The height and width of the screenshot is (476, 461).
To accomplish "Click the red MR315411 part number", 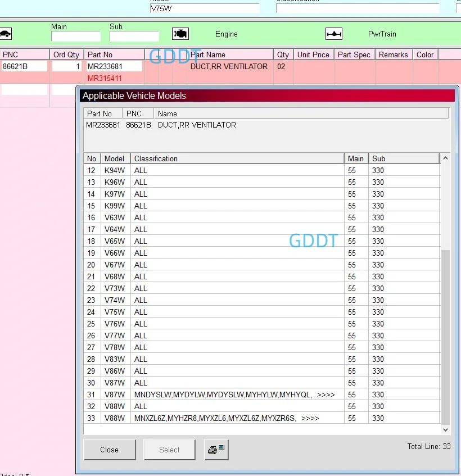I will 105,78.
